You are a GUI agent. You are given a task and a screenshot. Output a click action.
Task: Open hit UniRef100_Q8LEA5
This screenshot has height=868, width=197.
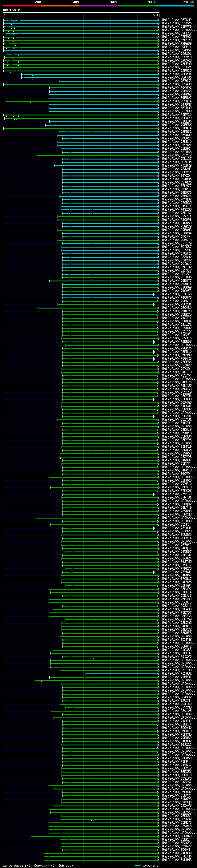coord(177,64)
